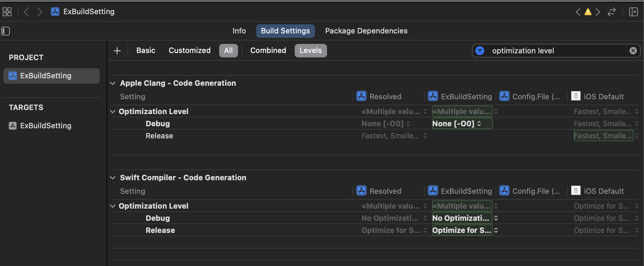The height and width of the screenshot is (266, 644).
Task: Go forward in navigation history
Action: tap(39, 12)
